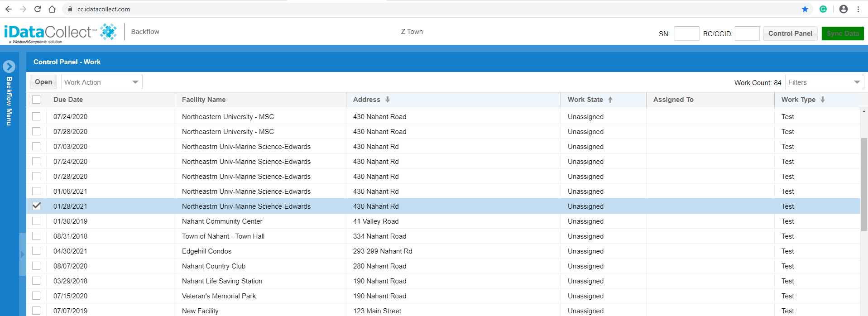Sort by Address column arrow
Viewport: 868px width, 316px height.
click(x=388, y=100)
